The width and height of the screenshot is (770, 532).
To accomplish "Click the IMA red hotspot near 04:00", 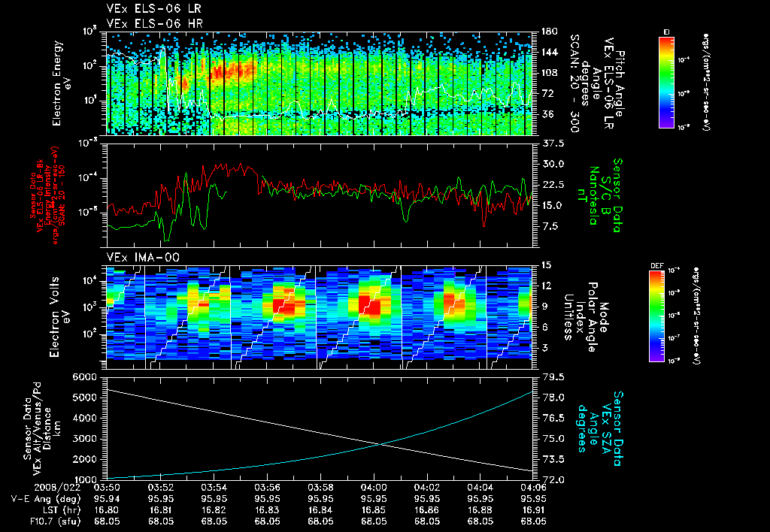I will pyautogui.click(x=369, y=306).
